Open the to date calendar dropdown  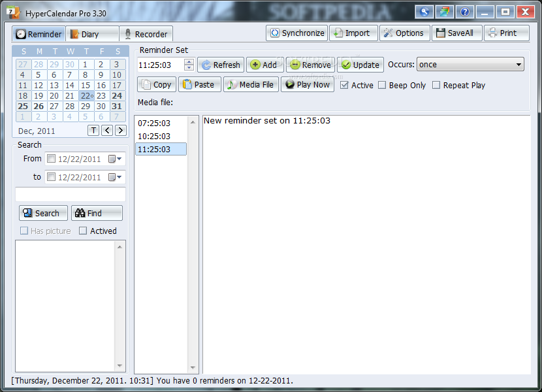click(x=115, y=177)
